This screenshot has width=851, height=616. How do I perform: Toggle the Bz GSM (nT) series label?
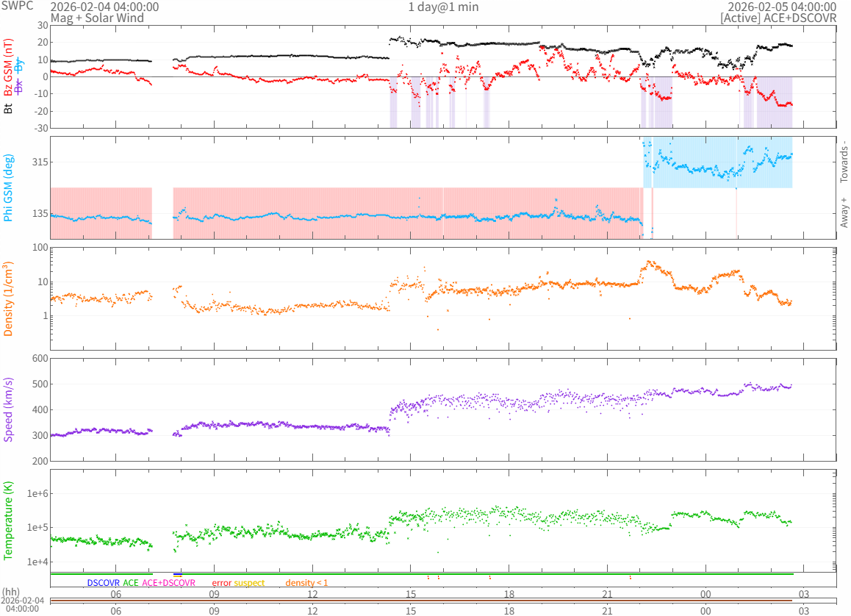8,68
